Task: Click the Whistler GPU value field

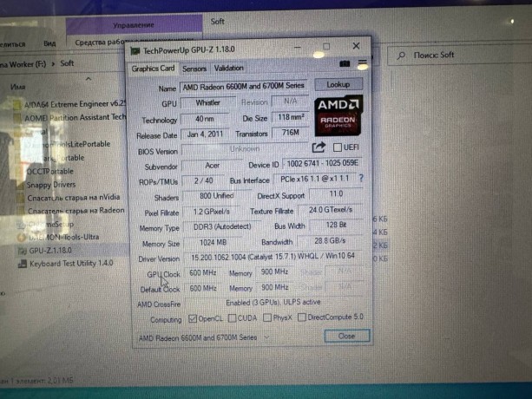Action: [208, 102]
